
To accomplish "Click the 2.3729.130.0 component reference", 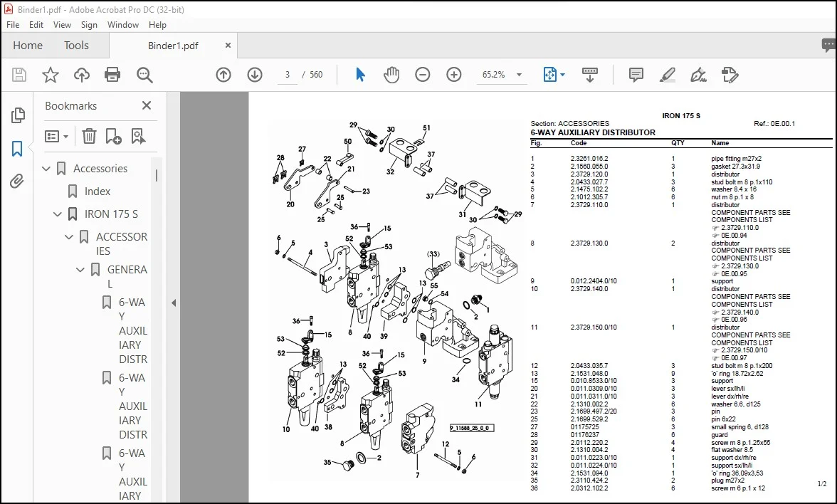I will coord(739,266).
